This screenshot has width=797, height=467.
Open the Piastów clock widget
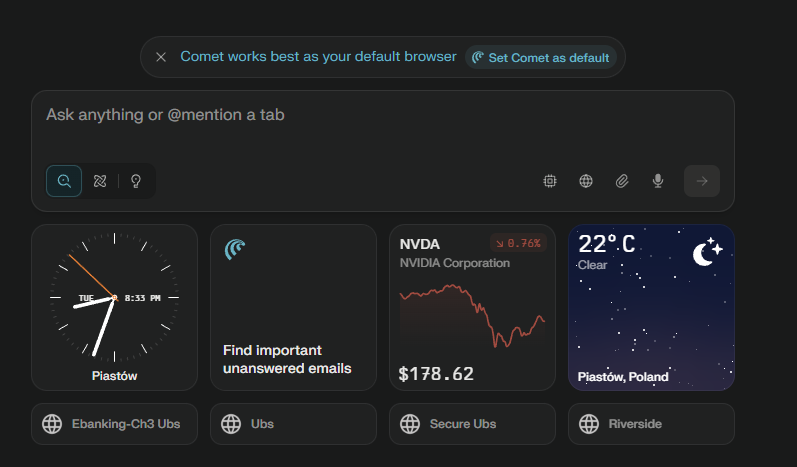pyautogui.click(x=114, y=307)
